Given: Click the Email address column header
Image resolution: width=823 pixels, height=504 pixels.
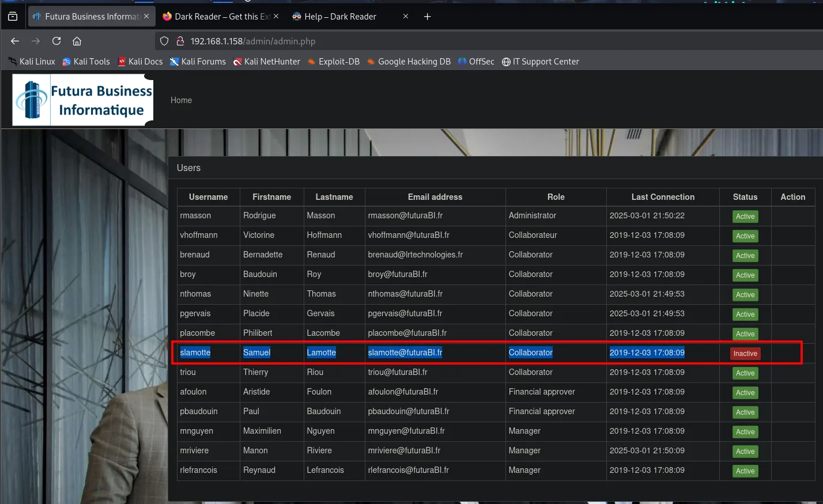Looking at the screenshot, I should 435,197.
